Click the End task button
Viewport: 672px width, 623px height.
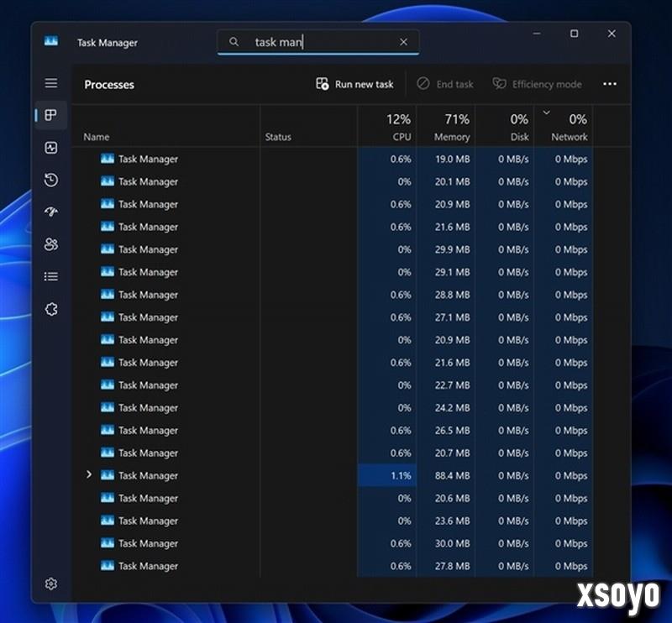(444, 84)
